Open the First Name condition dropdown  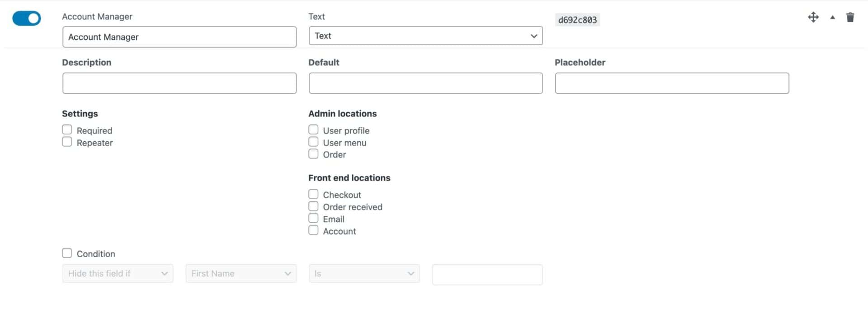point(241,273)
